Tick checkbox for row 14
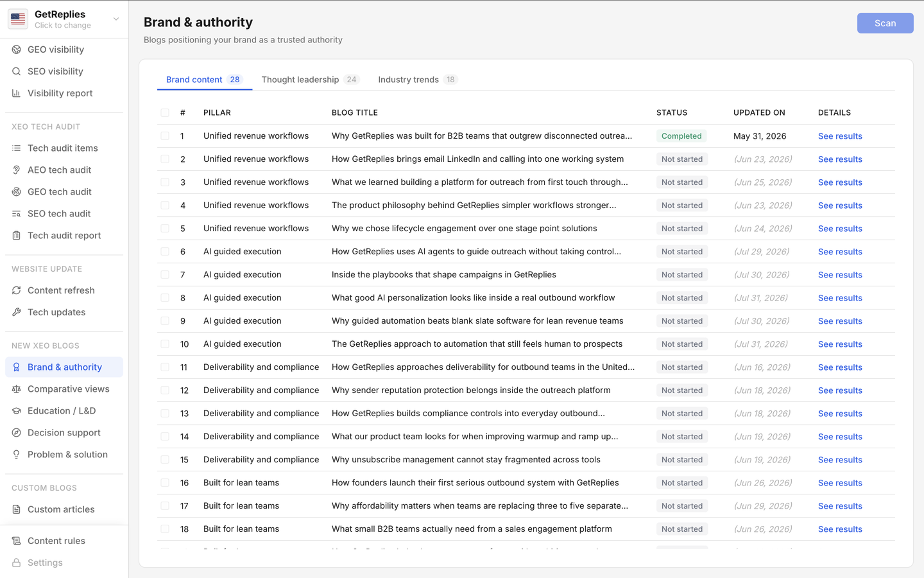The height and width of the screenshot is (578, 924). pyautogui.click(x=165, y=437)
